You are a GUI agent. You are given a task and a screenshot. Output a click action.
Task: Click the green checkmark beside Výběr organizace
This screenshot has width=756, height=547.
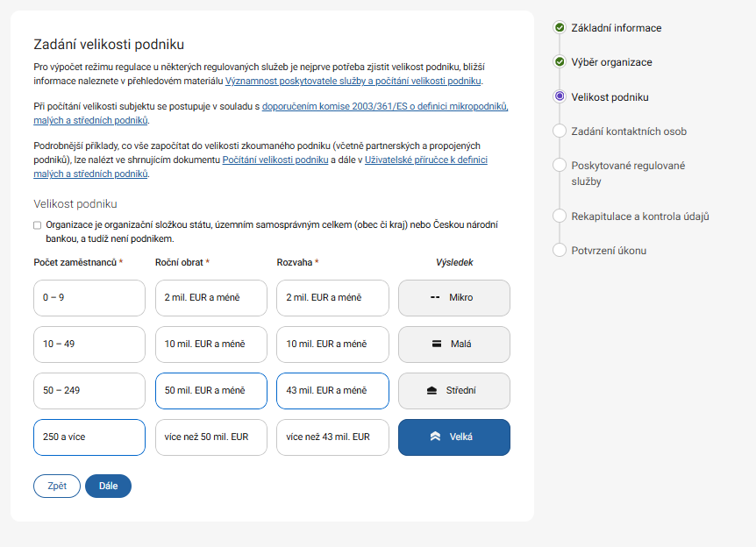[560, 62]
